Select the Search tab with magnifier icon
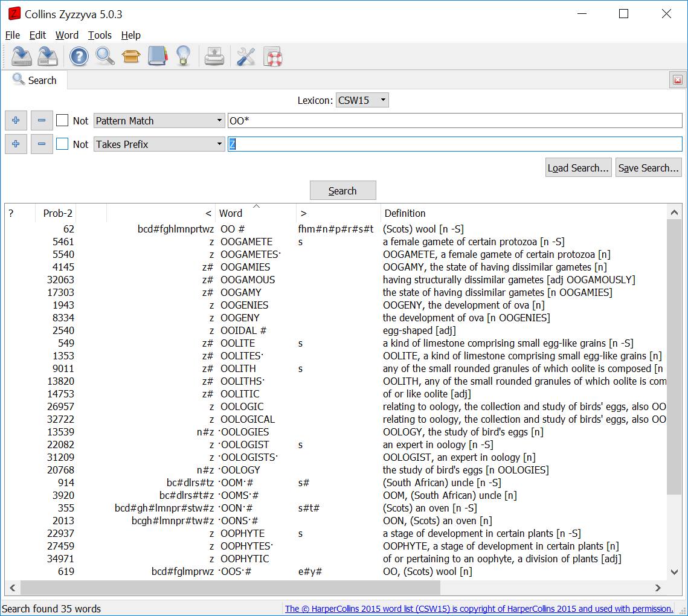This screenshot has height=616, width=688. click(34, 80)
